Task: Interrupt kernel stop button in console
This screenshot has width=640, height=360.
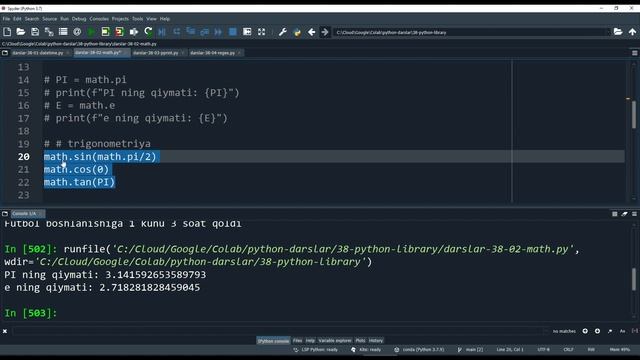Action: (x=615, y=214)
